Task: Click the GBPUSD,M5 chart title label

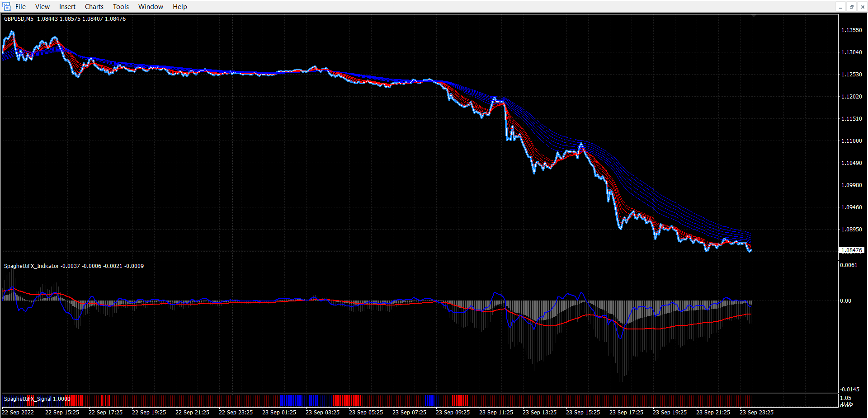Action: click(x=19, y=19)
